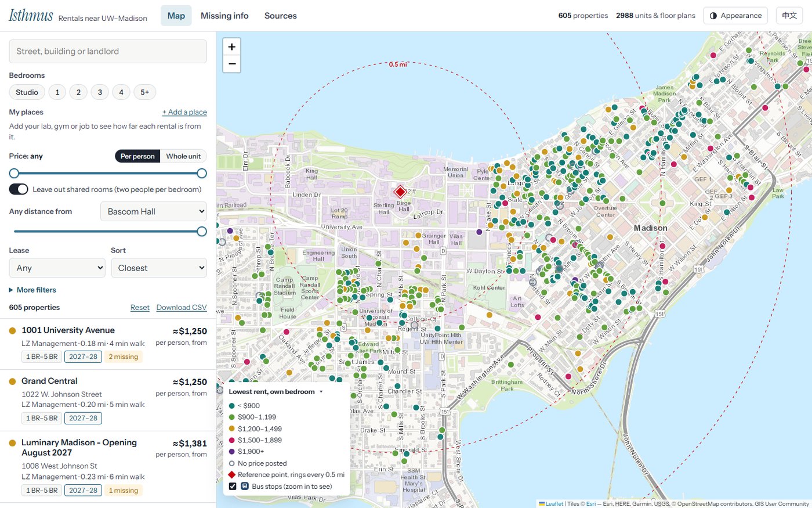The width and height of the screenshot is (812, 508).
Task: Open the Bascom Hall distance dropdown
Action: click(154, 212)
